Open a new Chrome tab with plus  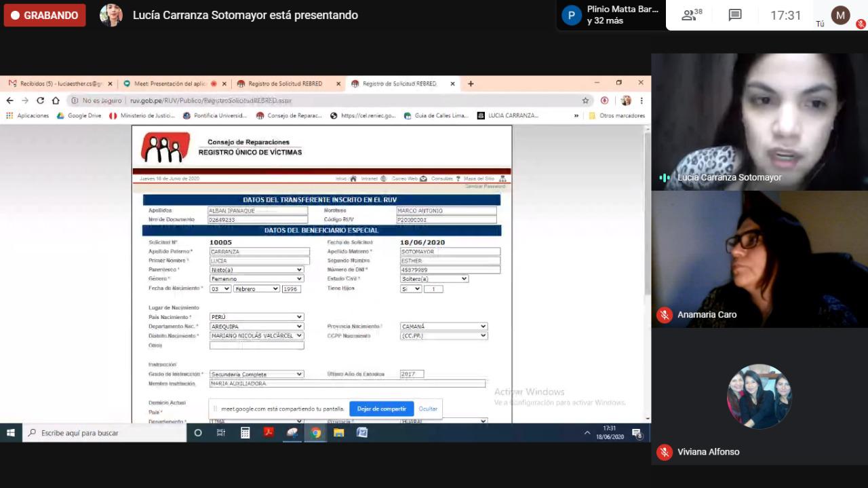click(471, 83)
